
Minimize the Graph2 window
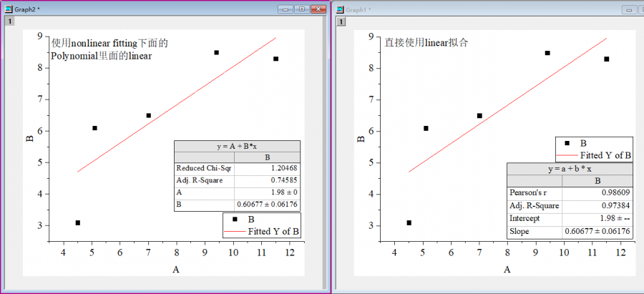click(286, 9)
